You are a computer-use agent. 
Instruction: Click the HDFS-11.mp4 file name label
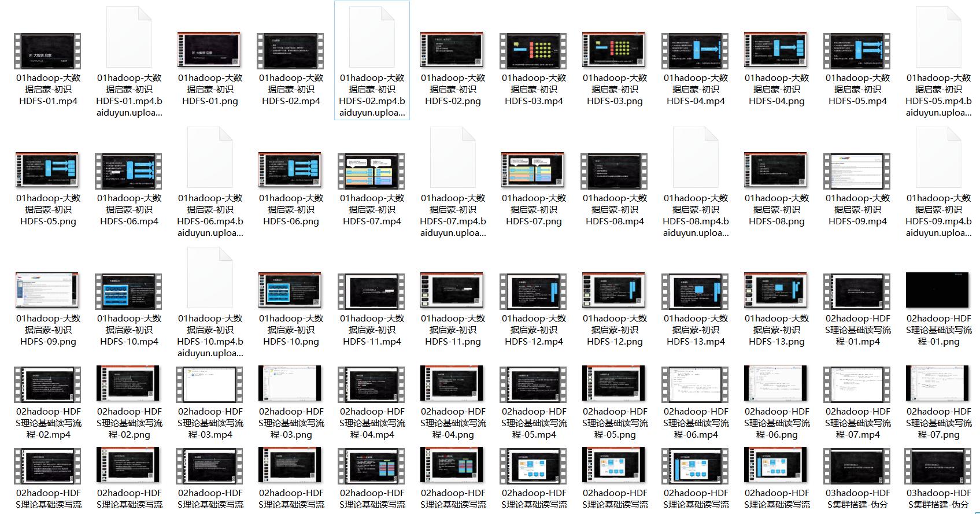tap(372, 330)
